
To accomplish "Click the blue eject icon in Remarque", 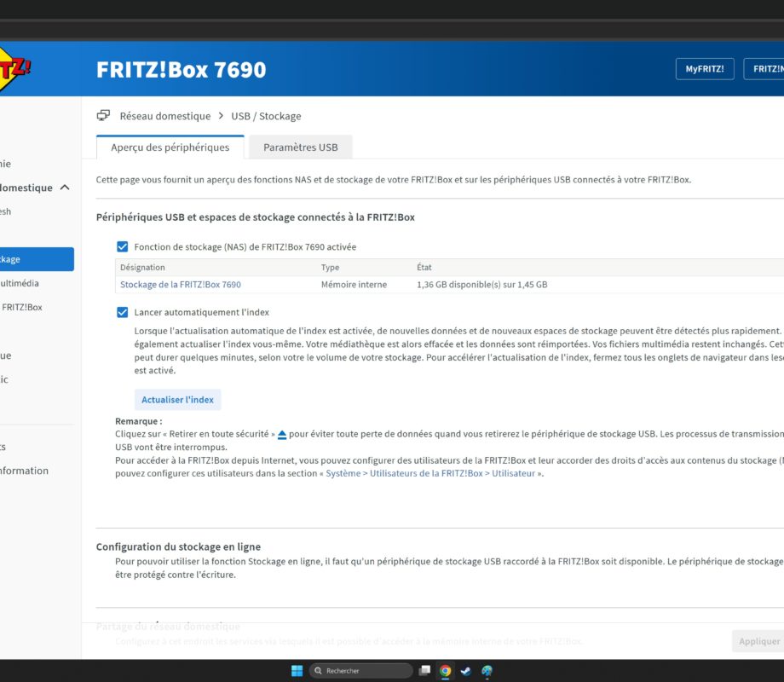I will click(x=282, y=435).
